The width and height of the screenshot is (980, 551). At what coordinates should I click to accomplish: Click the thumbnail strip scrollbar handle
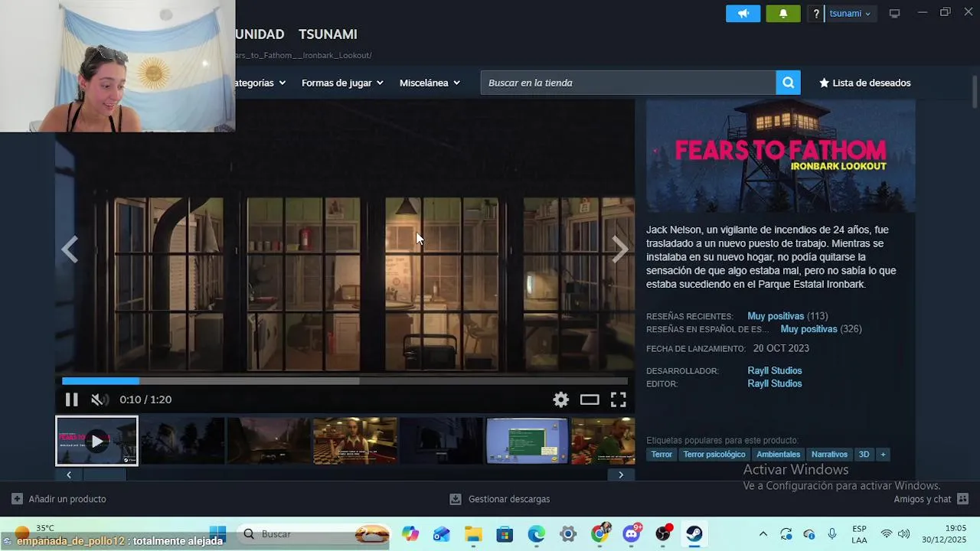pos(104,474)
